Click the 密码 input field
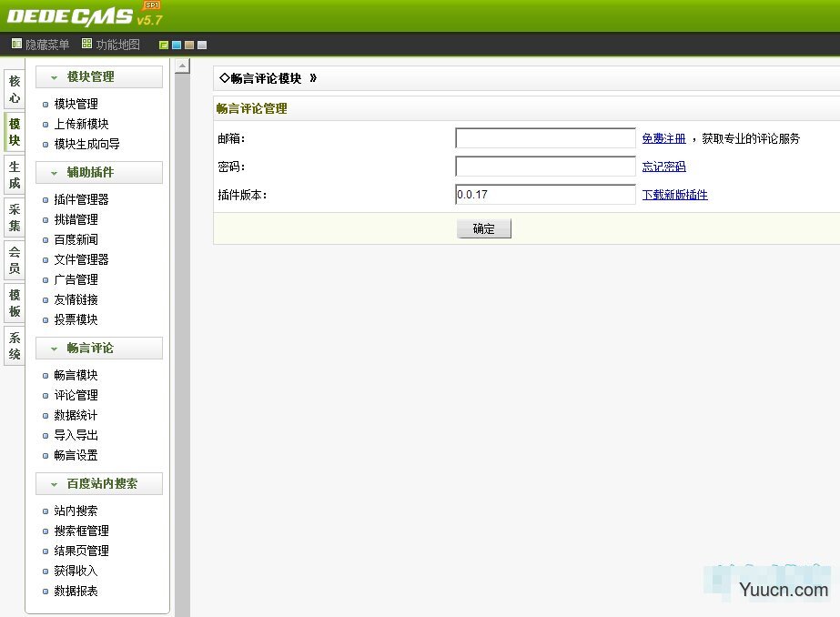Screen dimensions: 840x617 click(x=545, y=167)
